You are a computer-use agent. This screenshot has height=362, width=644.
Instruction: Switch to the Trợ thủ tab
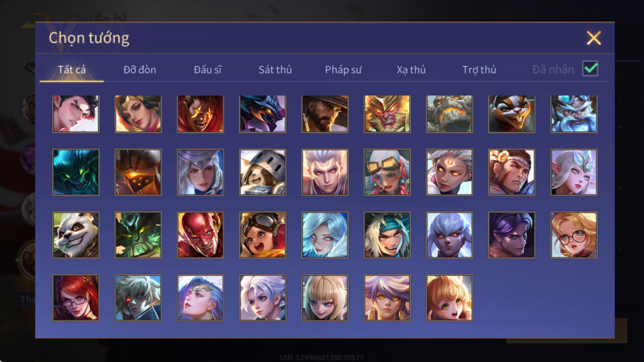click(x=479, y=70)
